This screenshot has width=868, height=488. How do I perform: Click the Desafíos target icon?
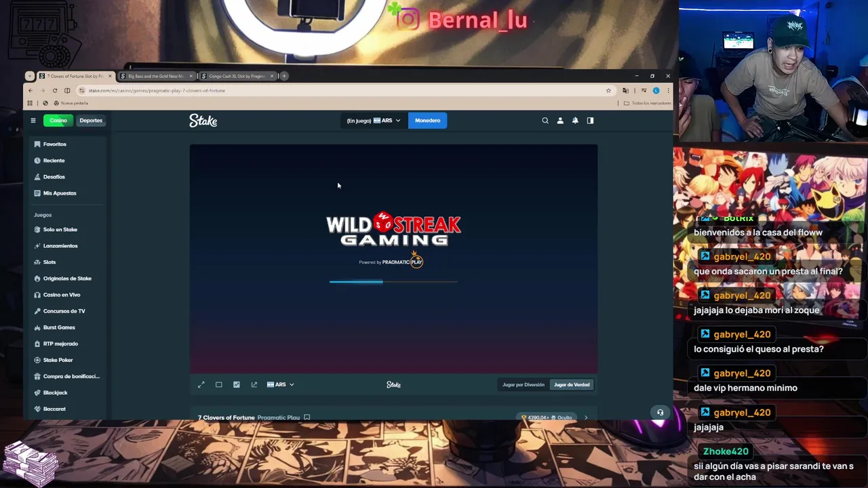[x=37, y=177]
